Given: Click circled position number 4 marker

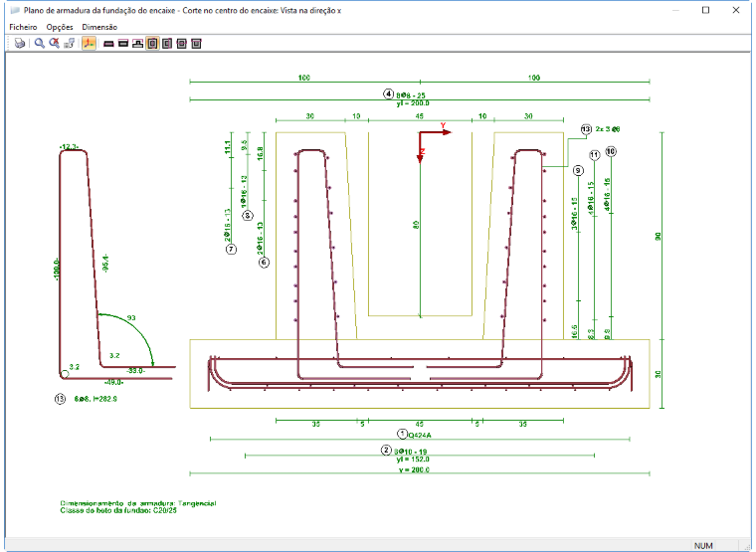Looking at the screenshot, I should click(389, 93).
